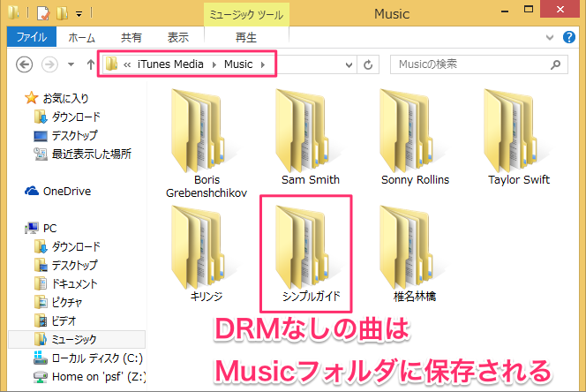This screenshot has height=392, width=586.
Task: Switch to the 共有 ribbon tab
Action: [x=131, y=37]
